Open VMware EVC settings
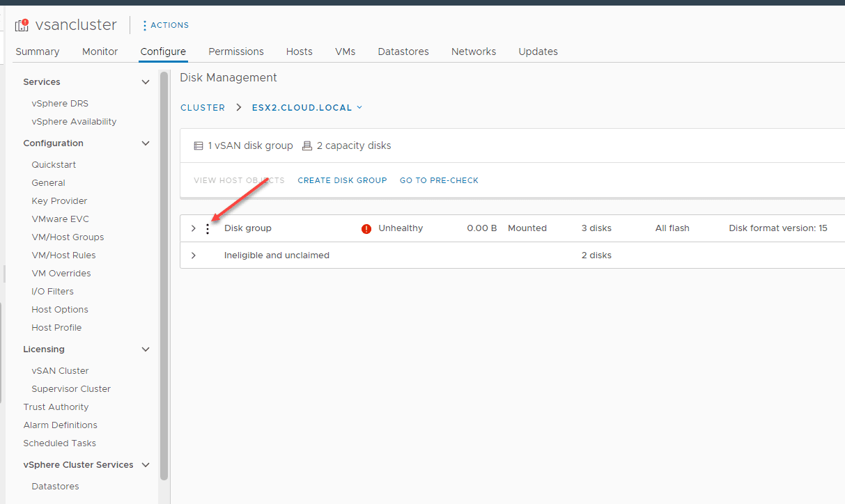The image size is (845, 504). pos(60,219)
